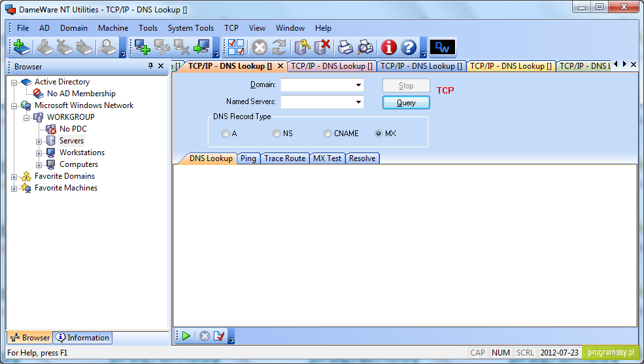This screenshot has width=644, height=364.
Task: Open the AD menu
Action: [44, 28]
